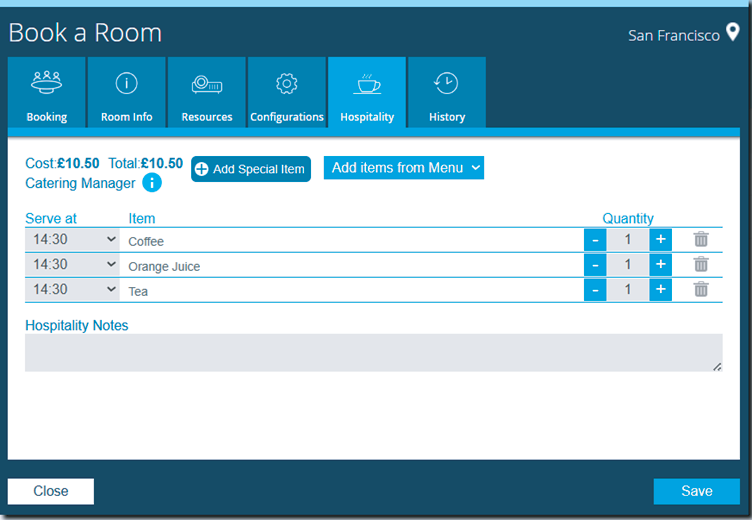
Task: Decrease Coffee quantity with minus button
Action: pyautogui.click(x=595, y=240)
